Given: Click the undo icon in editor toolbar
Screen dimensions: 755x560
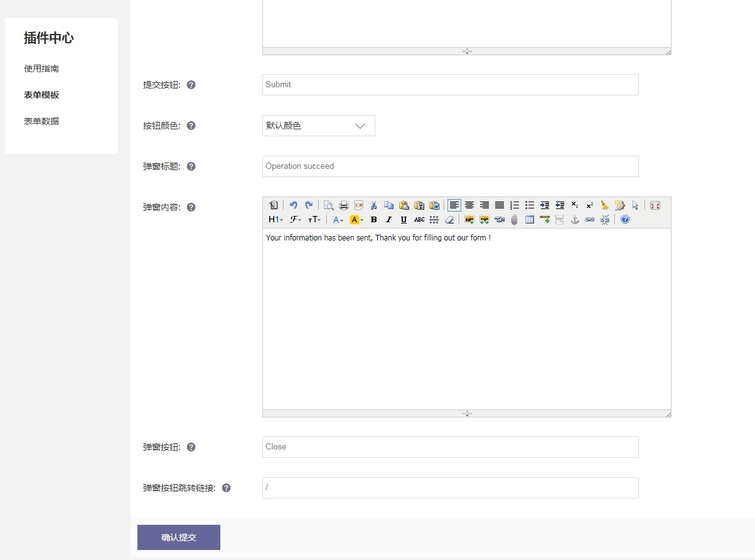Looking at the screenshot, I should point(293,205).
